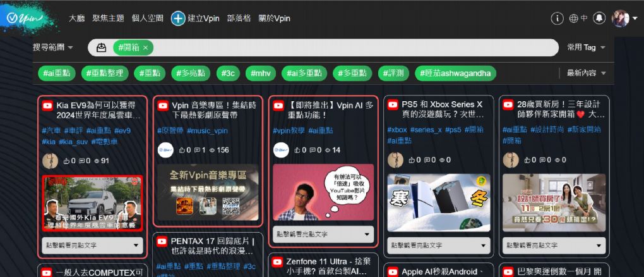The width and height of the screenshot is (644, 277).
Task: Expand 點擊觀看亮點文字 on Kia EV9 card
Action: pos(92,246)
